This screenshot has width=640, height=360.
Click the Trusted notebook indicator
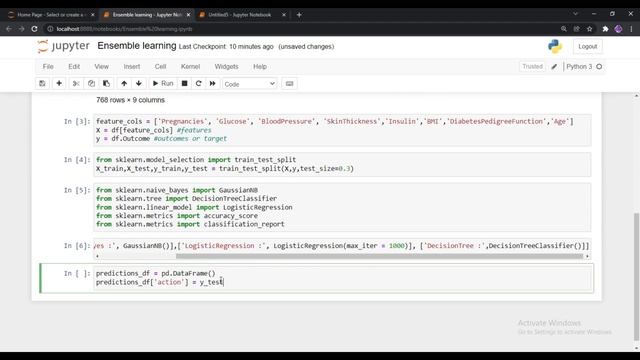[532, 67]
